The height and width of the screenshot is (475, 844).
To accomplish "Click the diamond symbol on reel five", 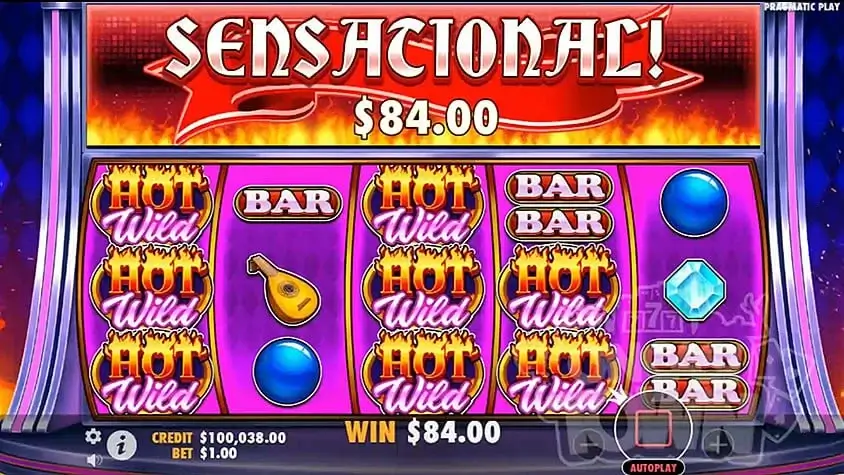I will pyautogui.click(x=694, y=290).
